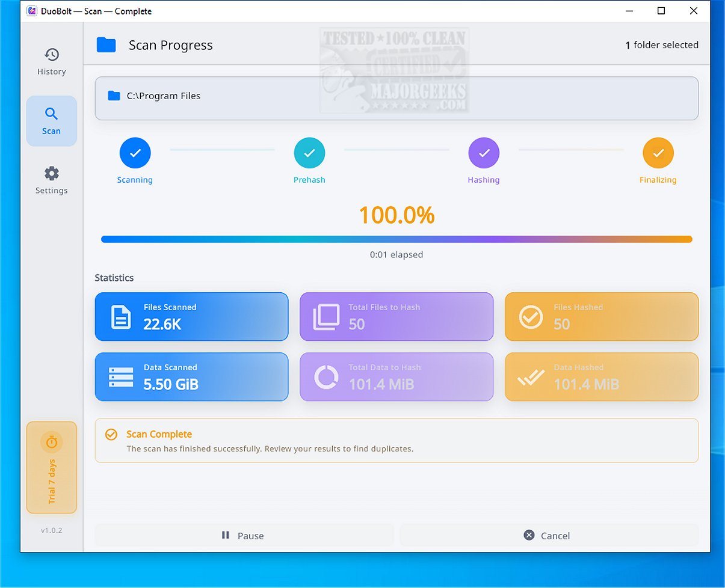Click the 0:01 elapsed text
Image resolution: width=725 pixels, height=588 pixels.
point(396,255)
